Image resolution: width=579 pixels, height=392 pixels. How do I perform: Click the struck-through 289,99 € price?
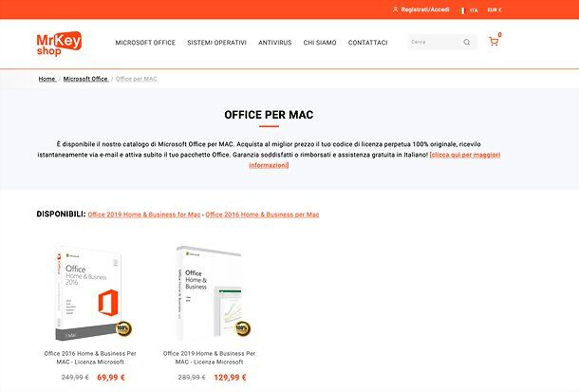tap(192, 377)
